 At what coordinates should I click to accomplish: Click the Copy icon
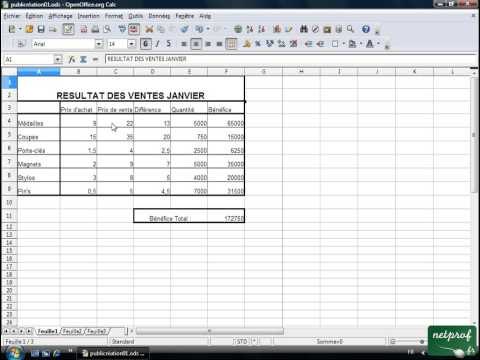point(161,29)
